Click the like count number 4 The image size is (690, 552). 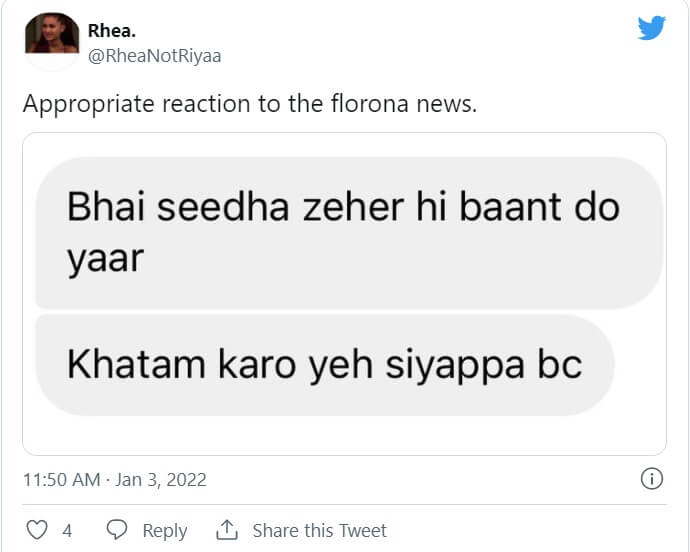point(67,531)
